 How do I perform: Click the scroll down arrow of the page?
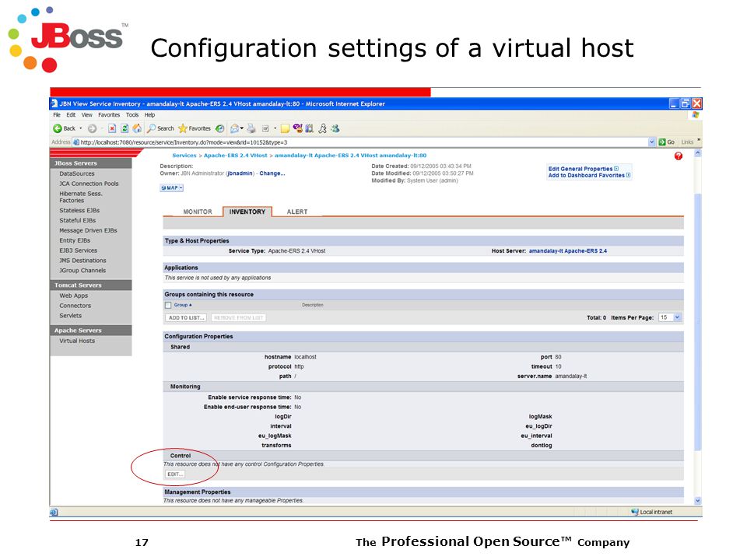coord(698,500)
